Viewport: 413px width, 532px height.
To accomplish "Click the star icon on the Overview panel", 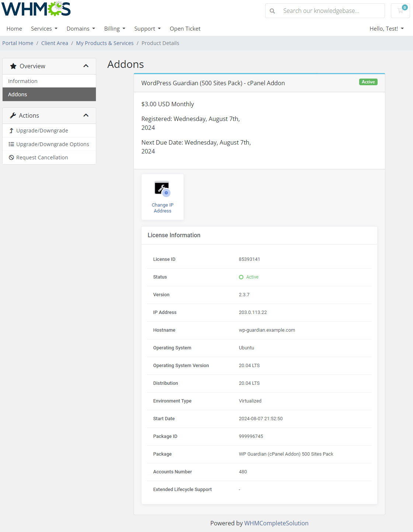I will click(13, 66).
